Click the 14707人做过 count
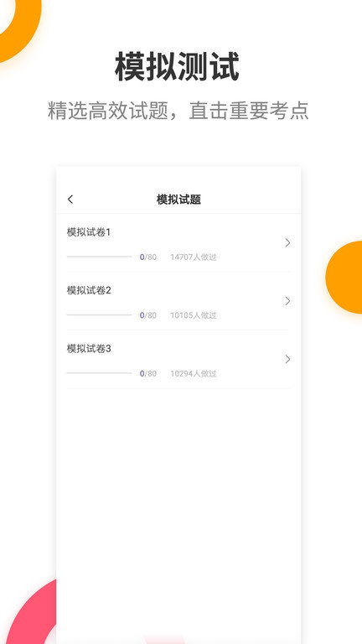Screen dimensions: 362x644 [x=194, y=257]
